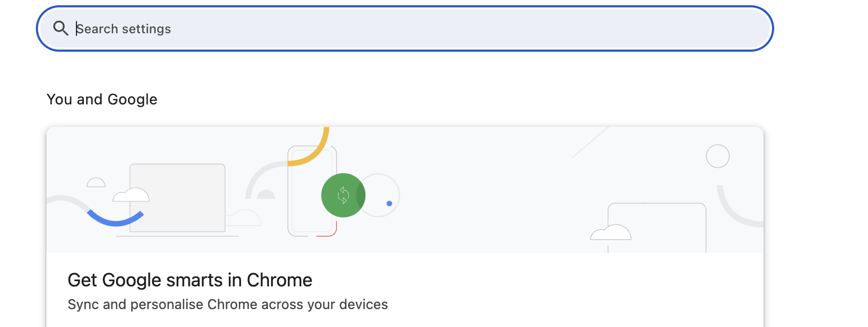Screen dimensions: 868x327
Task: Click the "Get Google smarts in Chrome" title
Action: (190, 280)
